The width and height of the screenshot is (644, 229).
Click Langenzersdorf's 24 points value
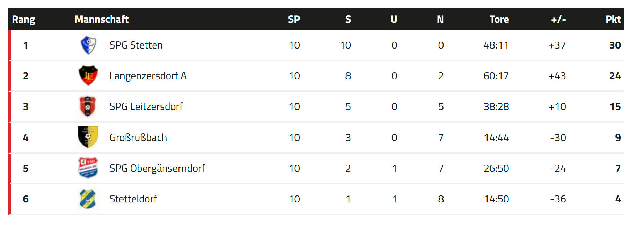(615, 76)
